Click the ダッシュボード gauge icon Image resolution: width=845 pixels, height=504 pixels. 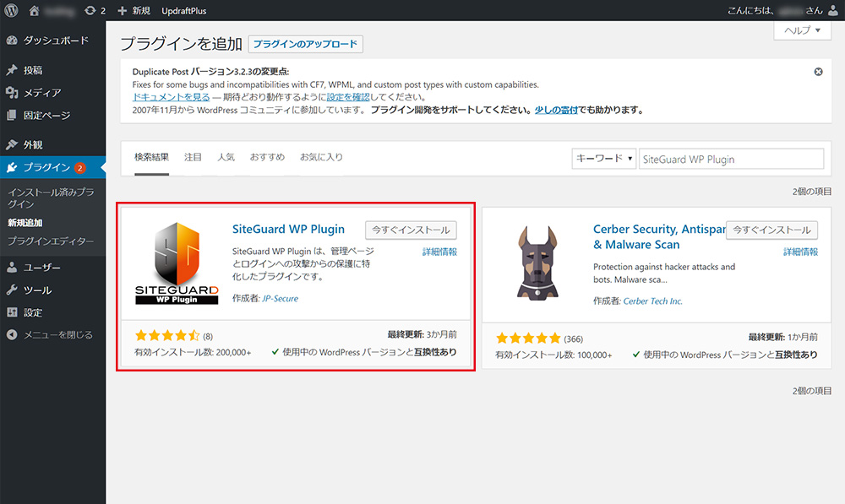12,41
